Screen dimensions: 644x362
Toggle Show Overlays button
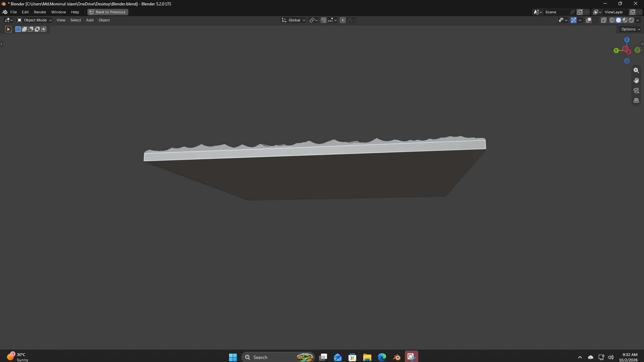589,20
